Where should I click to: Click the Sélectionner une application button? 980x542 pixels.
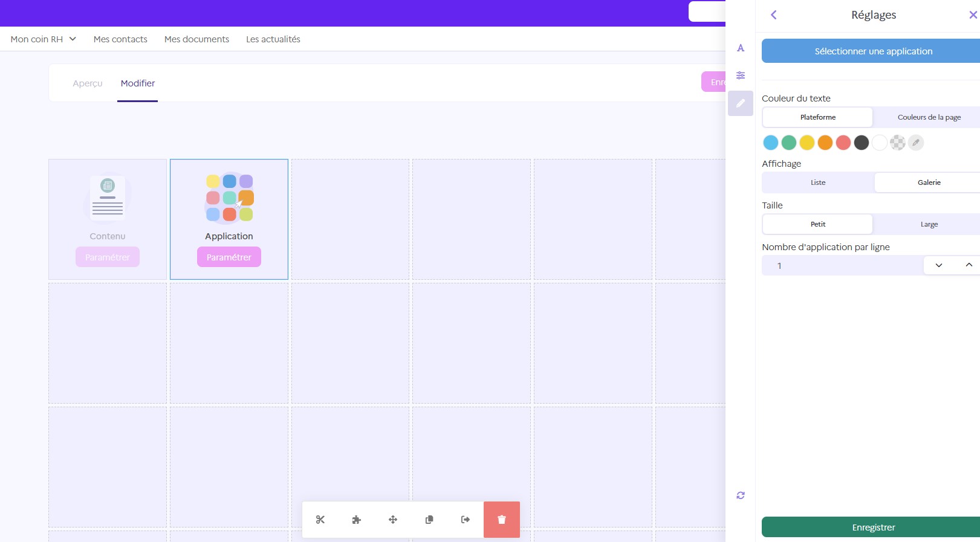873,51
